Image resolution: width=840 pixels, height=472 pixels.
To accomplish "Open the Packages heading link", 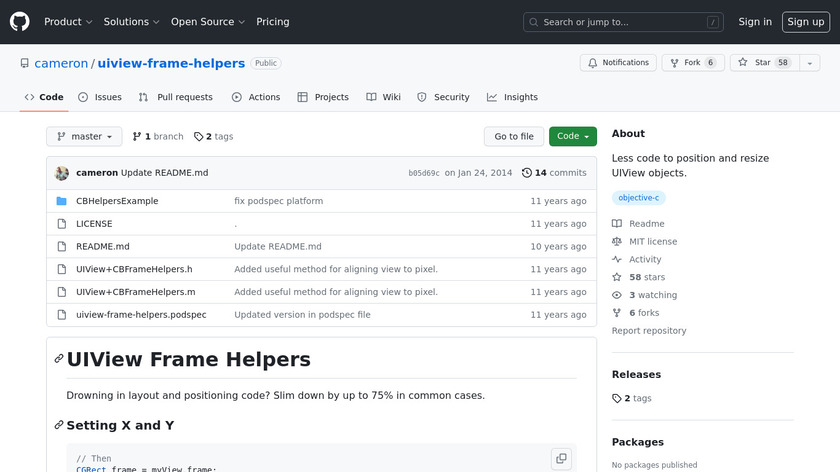I will [x=638, y=442].
